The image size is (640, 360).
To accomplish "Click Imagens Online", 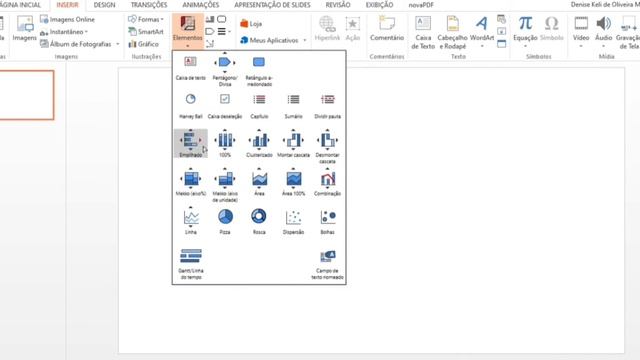I will (67, 19).
